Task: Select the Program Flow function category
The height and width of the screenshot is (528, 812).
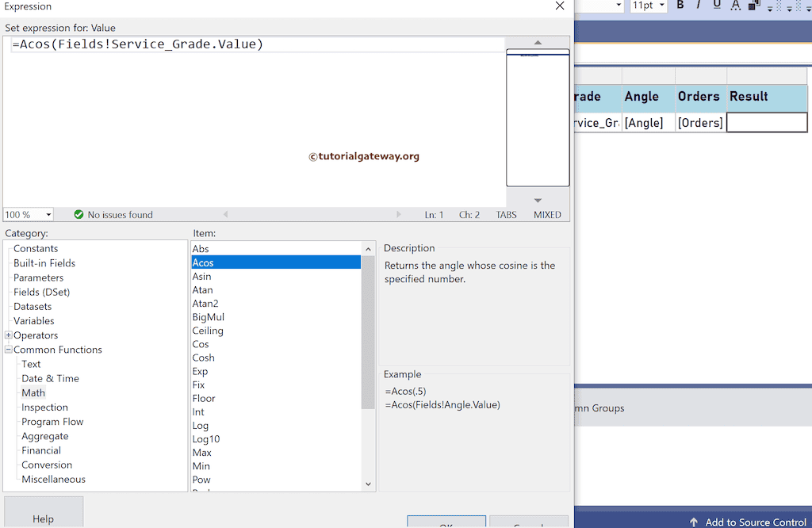Action: pos(52,422)
